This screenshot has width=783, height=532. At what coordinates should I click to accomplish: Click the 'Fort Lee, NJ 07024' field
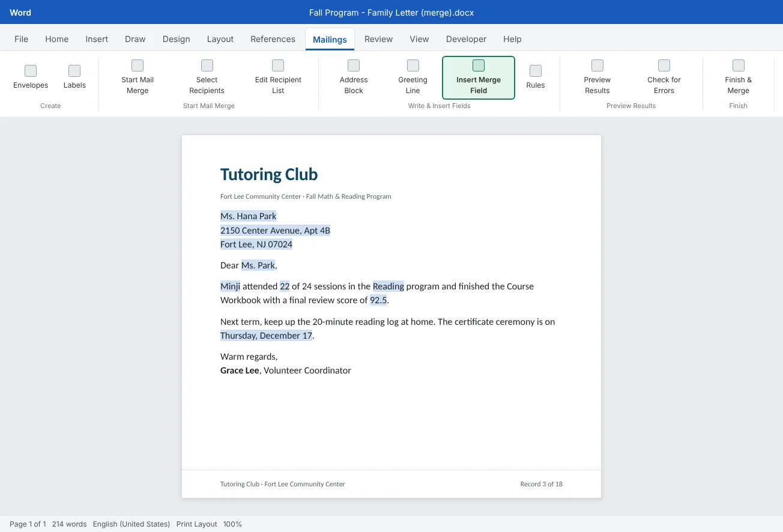[256, 244]
